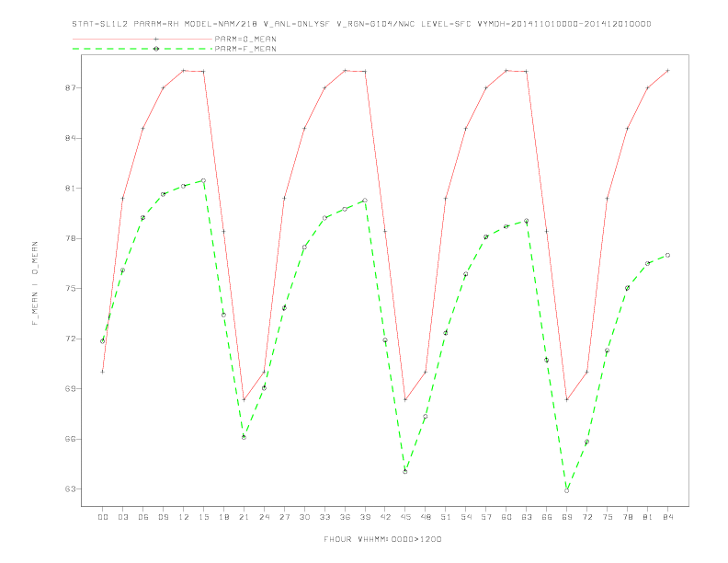Click x-axis tick label 66
Screen dimensions: 728x563
[547, 517]
